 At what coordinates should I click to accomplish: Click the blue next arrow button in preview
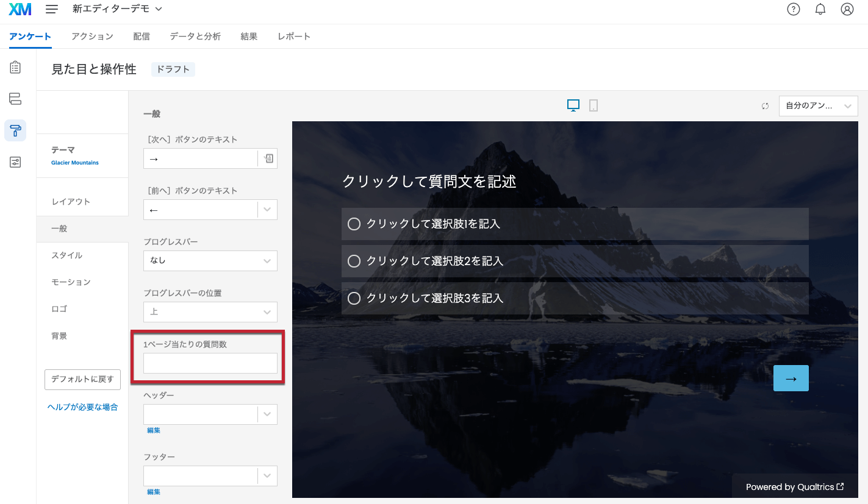pos(791,378)
